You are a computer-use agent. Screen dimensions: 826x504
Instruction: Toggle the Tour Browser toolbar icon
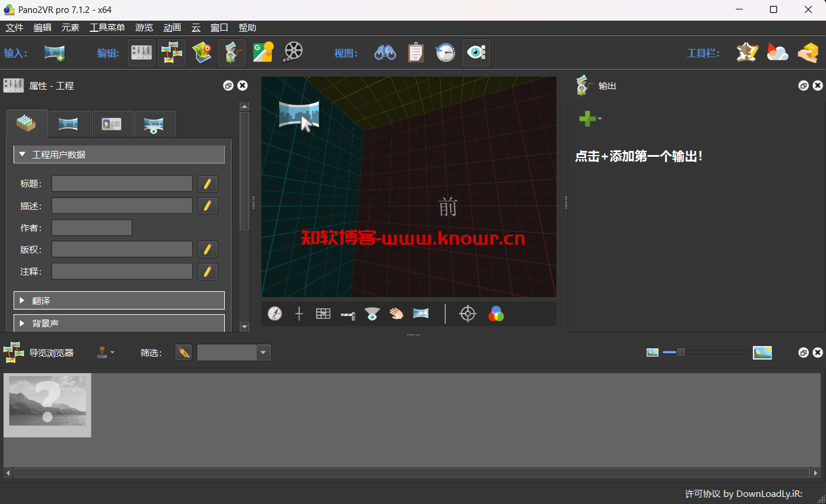pos(172,52)
